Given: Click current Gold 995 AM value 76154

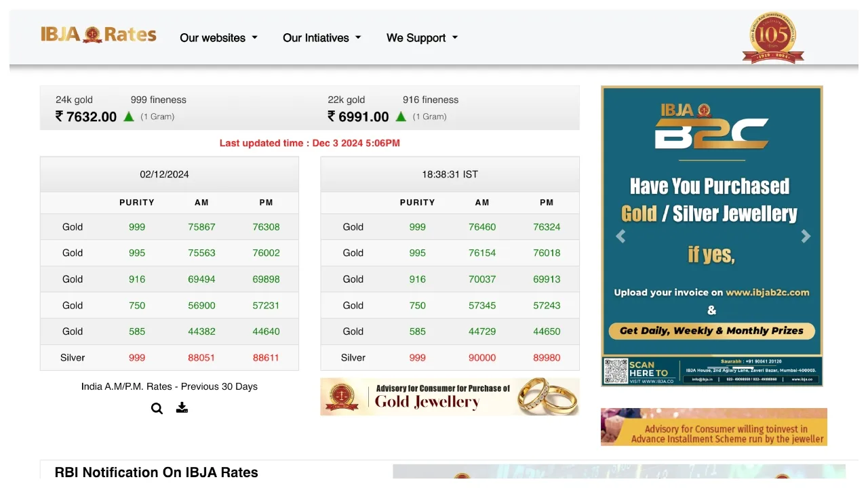Looking at the screenshot, I should [482, 253].
